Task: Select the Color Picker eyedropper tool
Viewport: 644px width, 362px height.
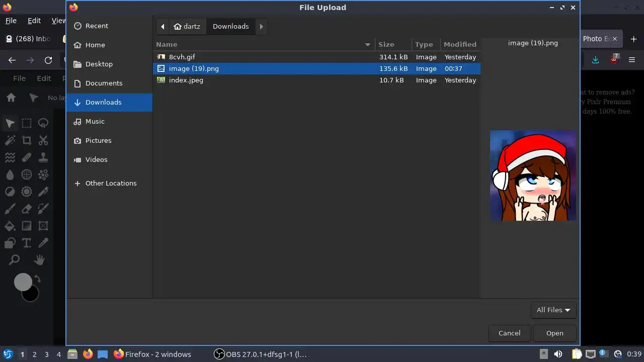Action: 43,243
